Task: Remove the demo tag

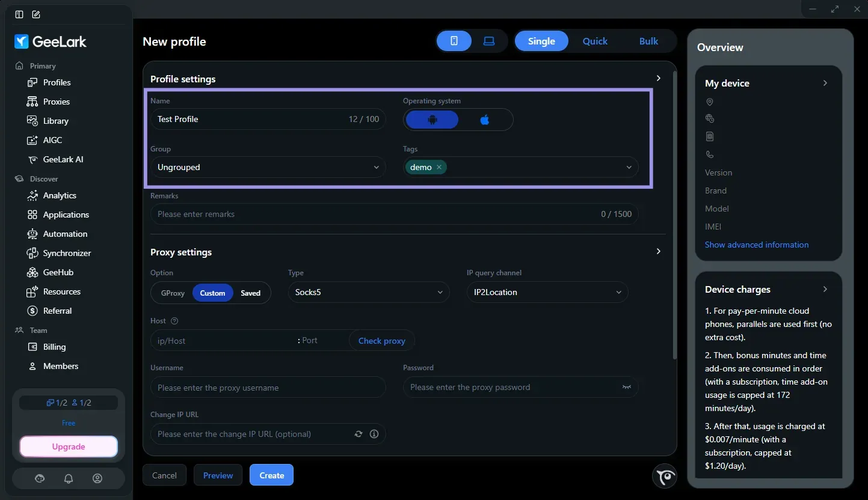Action: (x=439, y=168)
